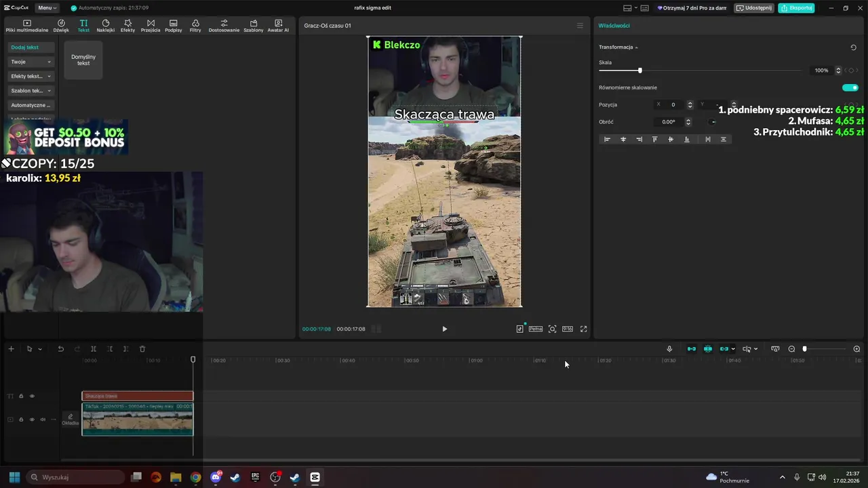Switch to the Dźwięk audio tab
Image resolution: width=868 pixels, height=488 pixels.
61,26
